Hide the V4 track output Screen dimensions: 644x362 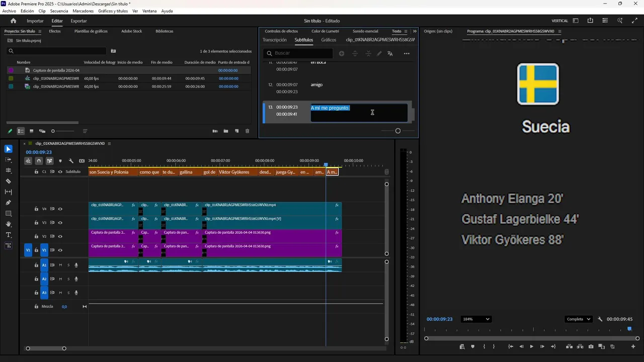click(60, 209)
